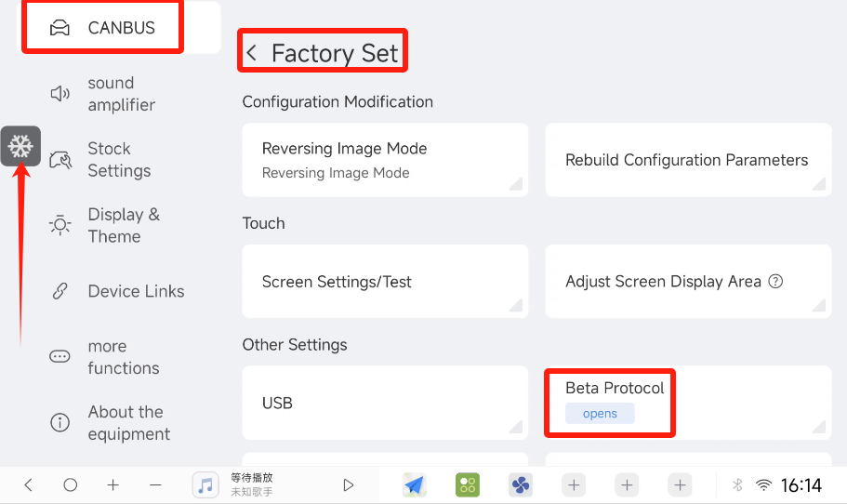This screenshot has height=504, width=847.
Task: Expand Screen Settings/Test card
Action: pyautogui.click(x=384, y=282)
